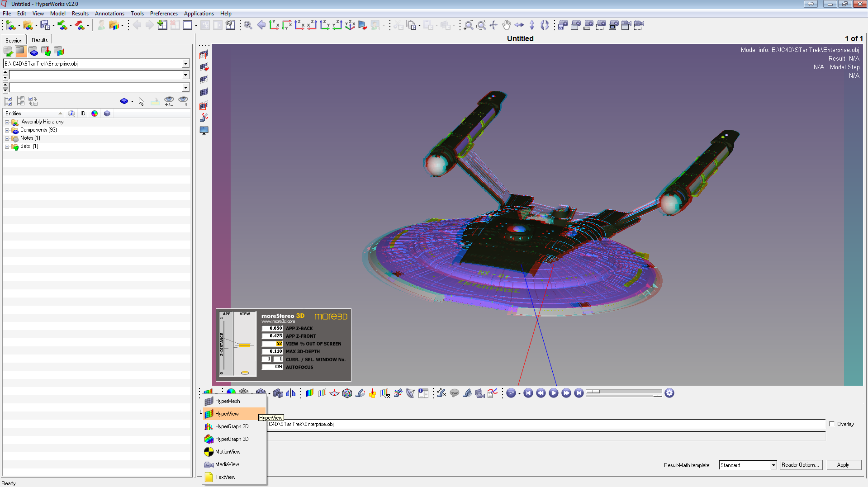Expand the Components (93) tree node
This screenshot has height=487, width=868.
(7, 130)
